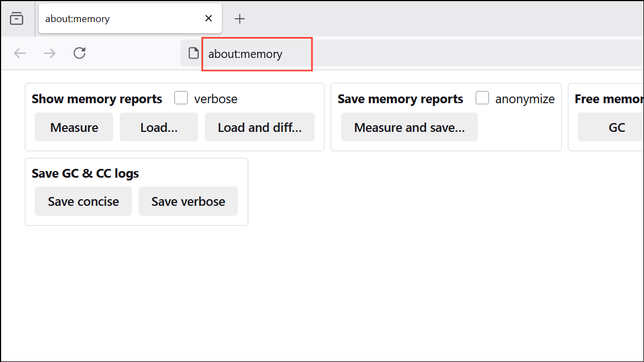Click the Load and diff... button
The height and width of the screenshot is (362, 644).
259,127
